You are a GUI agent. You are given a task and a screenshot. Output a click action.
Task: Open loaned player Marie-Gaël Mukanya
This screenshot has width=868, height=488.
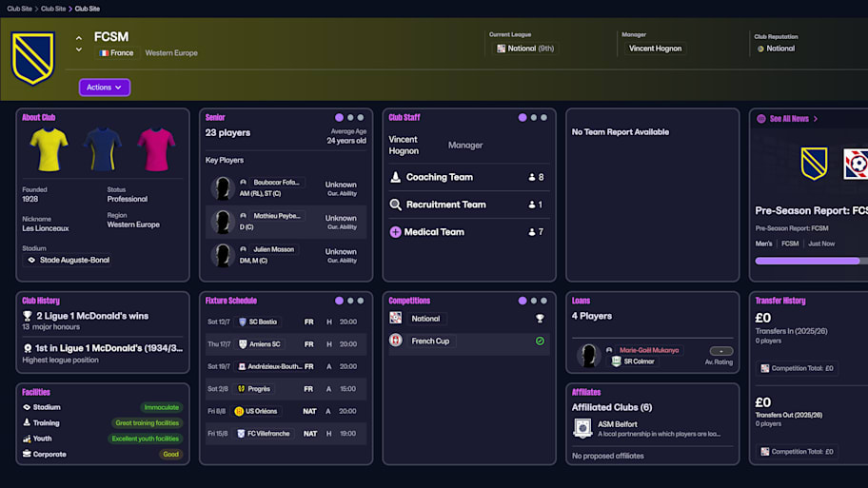(x=648, y=350)
